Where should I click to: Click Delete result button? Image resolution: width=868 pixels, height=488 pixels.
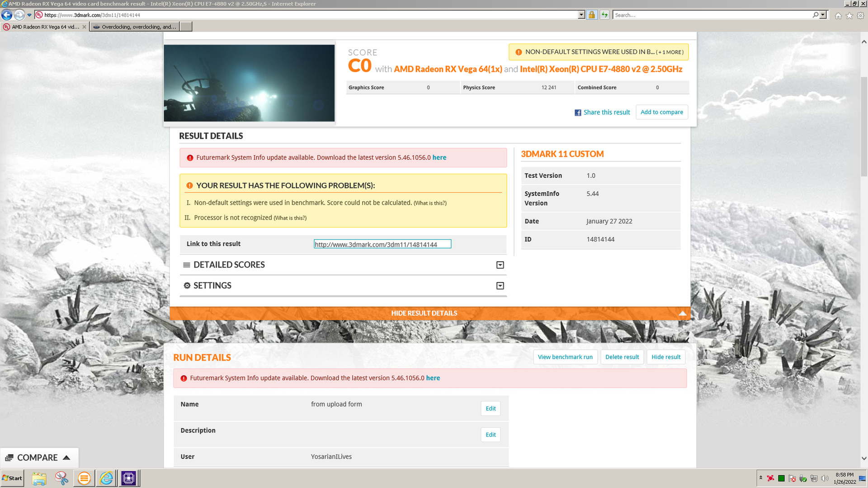click(x=622, y=357)
